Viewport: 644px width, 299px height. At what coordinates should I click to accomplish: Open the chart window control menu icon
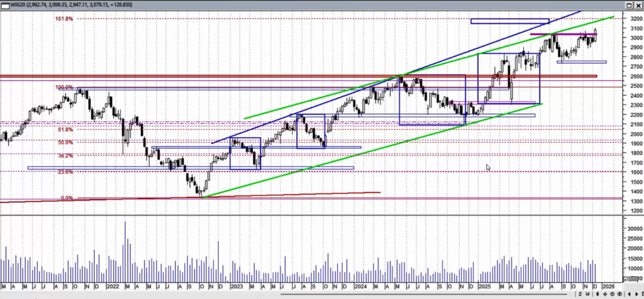click(4, 6)
